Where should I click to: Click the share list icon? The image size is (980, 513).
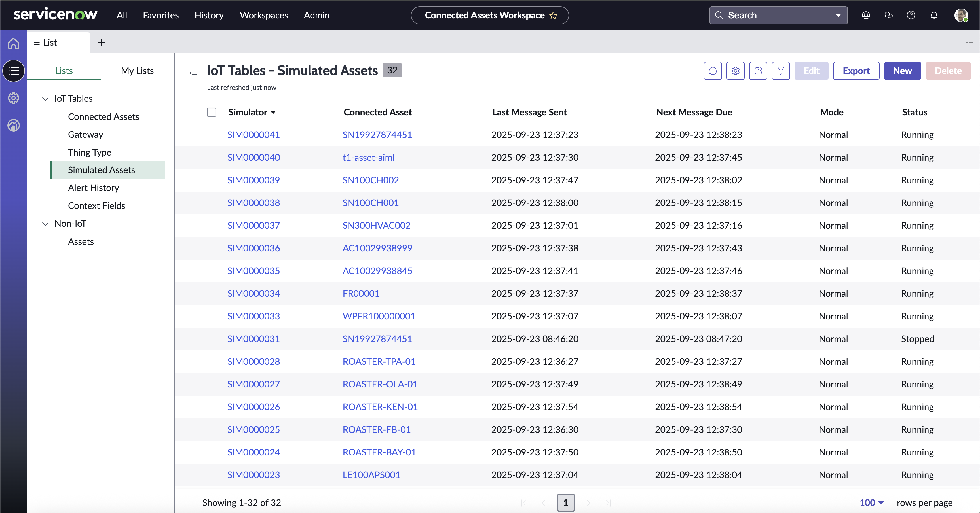[758, 71]
